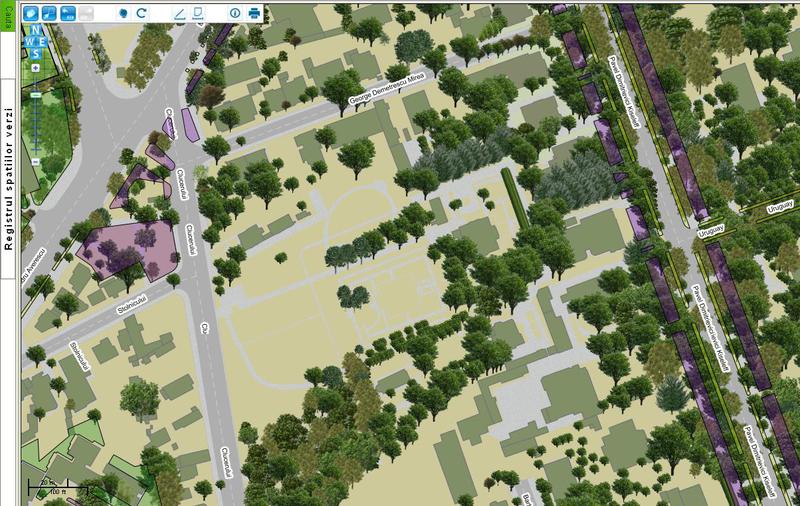Zoom in with the plus button
Viewport: 800px width, 506px height.
[35, 68]
